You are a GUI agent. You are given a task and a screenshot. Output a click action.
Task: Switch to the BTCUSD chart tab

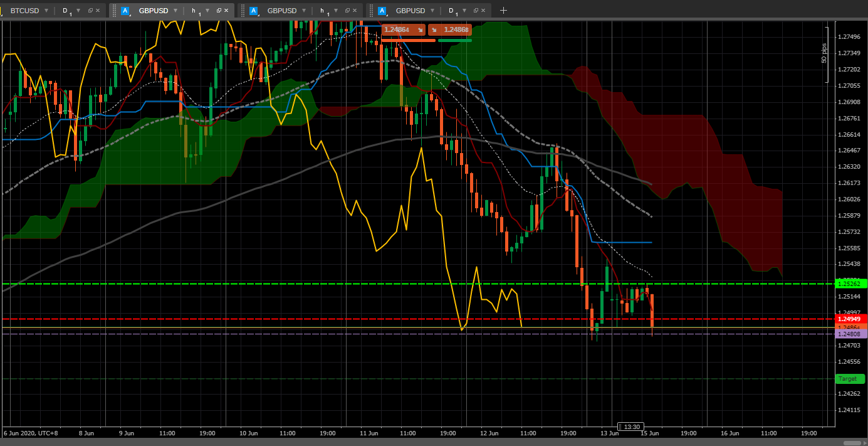24,11
